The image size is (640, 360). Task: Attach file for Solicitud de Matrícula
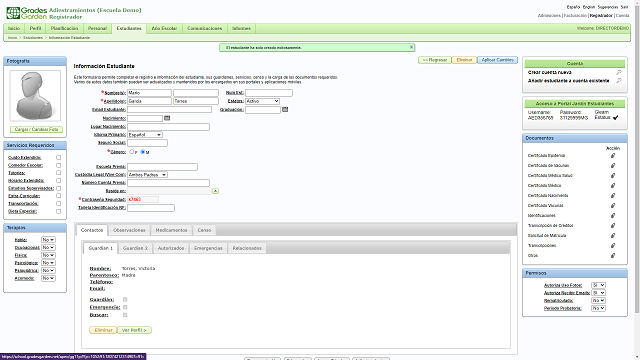coord(613,236)
